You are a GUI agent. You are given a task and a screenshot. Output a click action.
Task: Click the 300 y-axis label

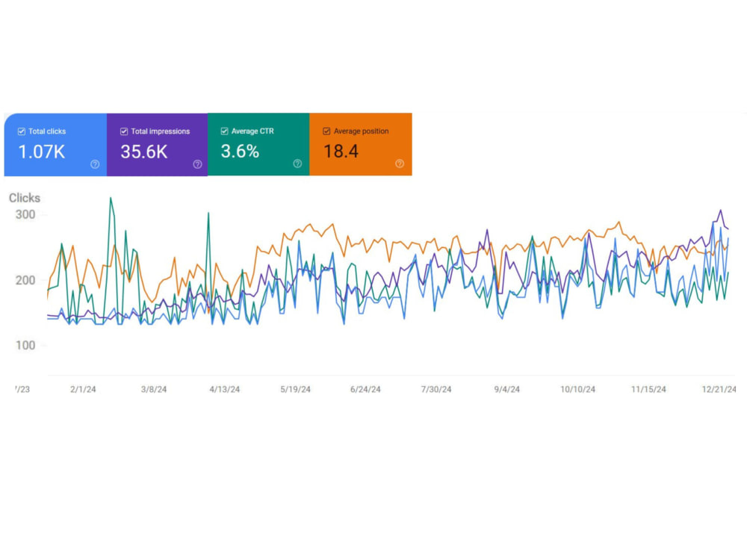pos(25,215)
